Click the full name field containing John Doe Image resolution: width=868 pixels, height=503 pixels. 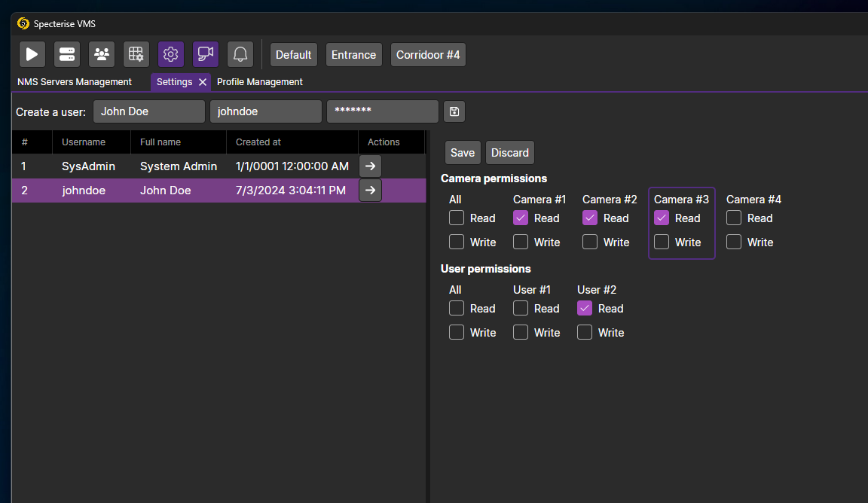149,111
